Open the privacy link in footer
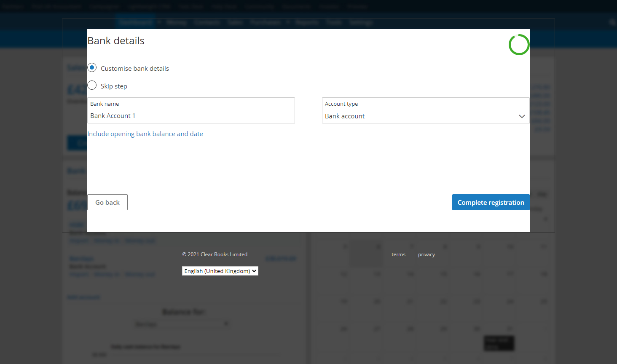The height and width of the screenshot is (364, 617). [426, 254]
